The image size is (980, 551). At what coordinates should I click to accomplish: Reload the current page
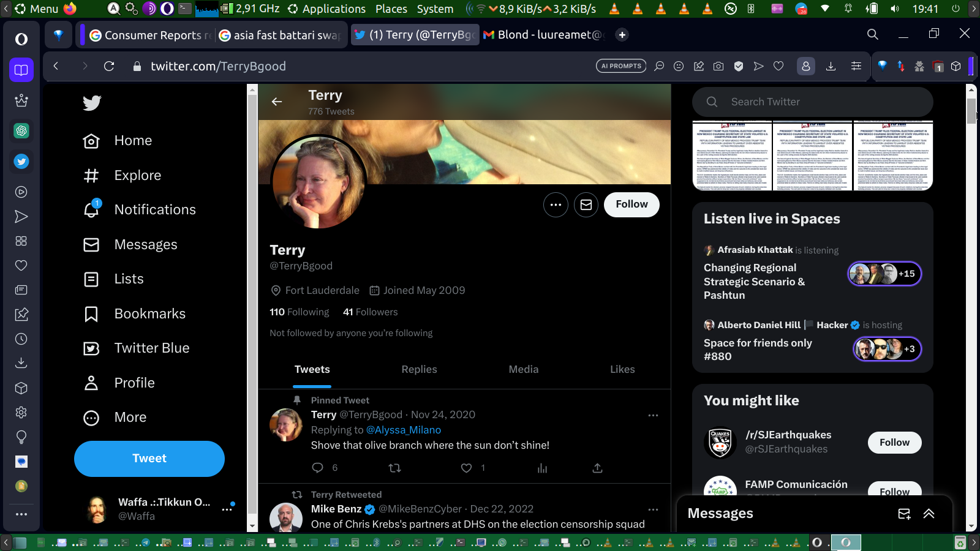[x=109, y=66]
